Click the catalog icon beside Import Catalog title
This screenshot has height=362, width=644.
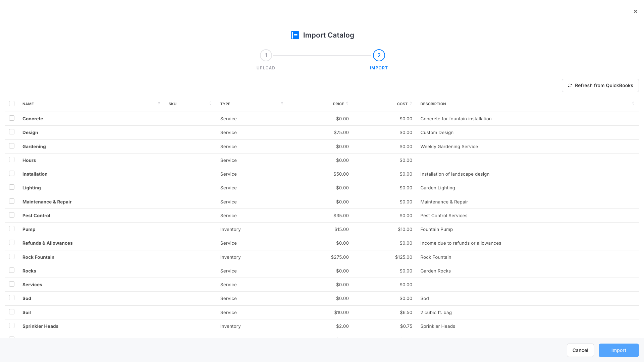point(295,35)
